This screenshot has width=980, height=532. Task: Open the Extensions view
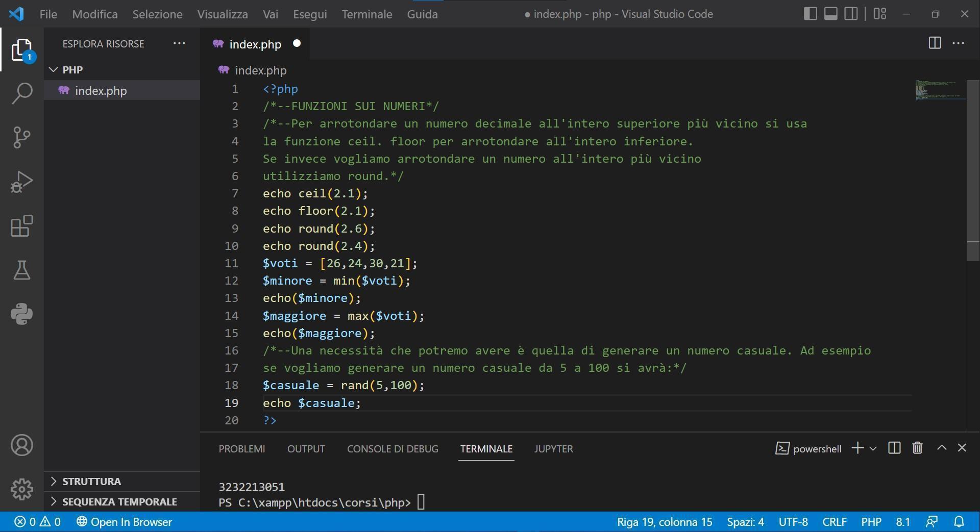click(21, 226)
